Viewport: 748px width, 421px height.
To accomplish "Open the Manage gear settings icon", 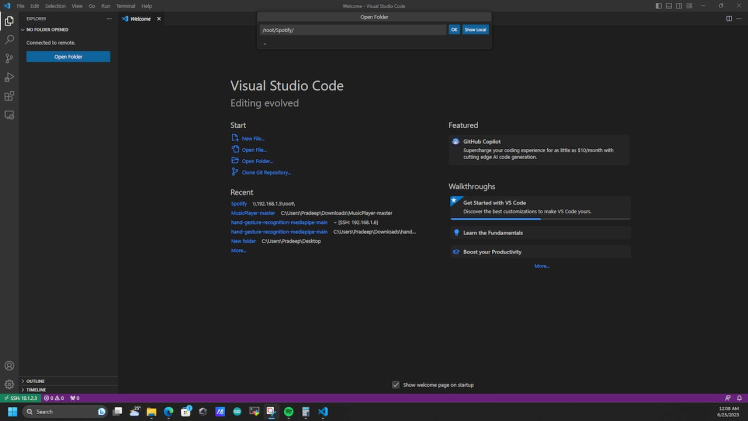I will pos(9,384).
